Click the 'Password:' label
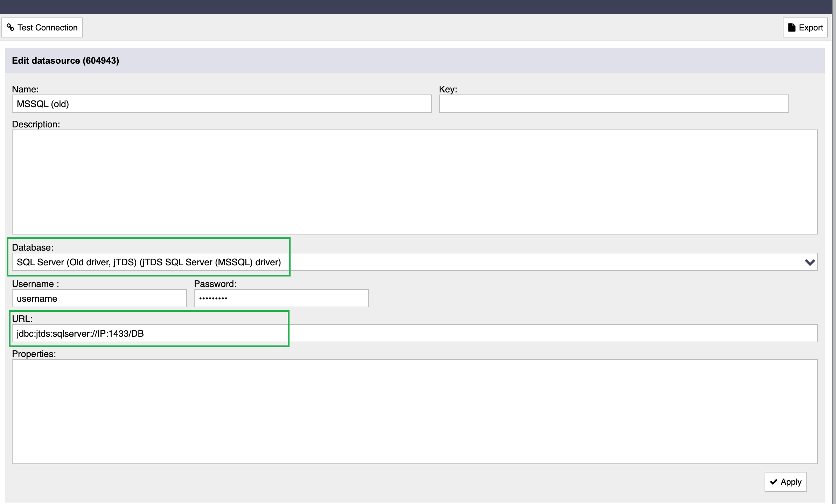 click(x=215, y=284)
